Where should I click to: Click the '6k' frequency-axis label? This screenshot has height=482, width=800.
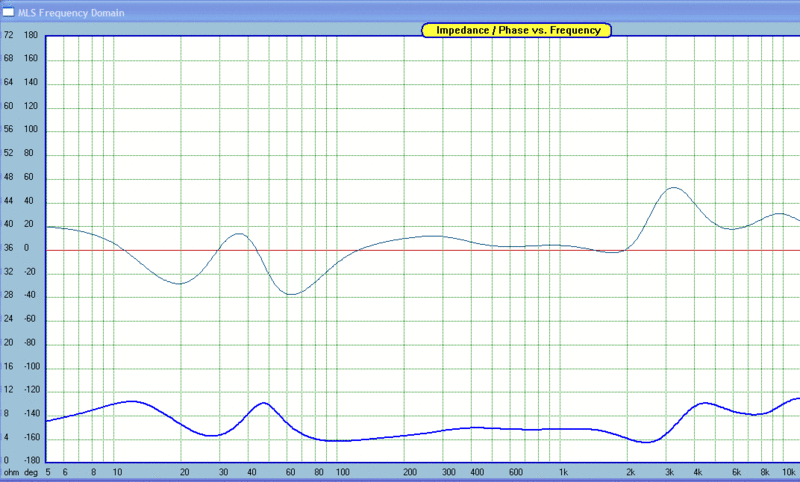(x=737, y=472)
